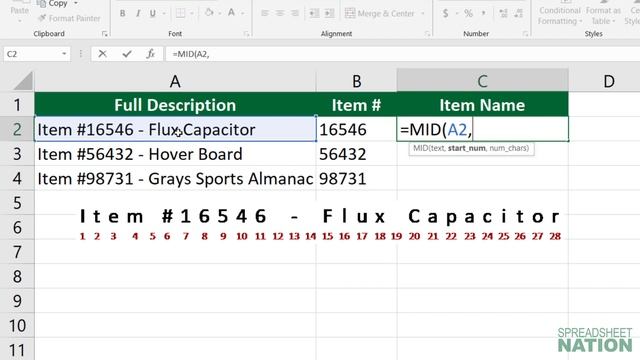
Task: Select row 8 header
Action: click(x=17, y=276)
